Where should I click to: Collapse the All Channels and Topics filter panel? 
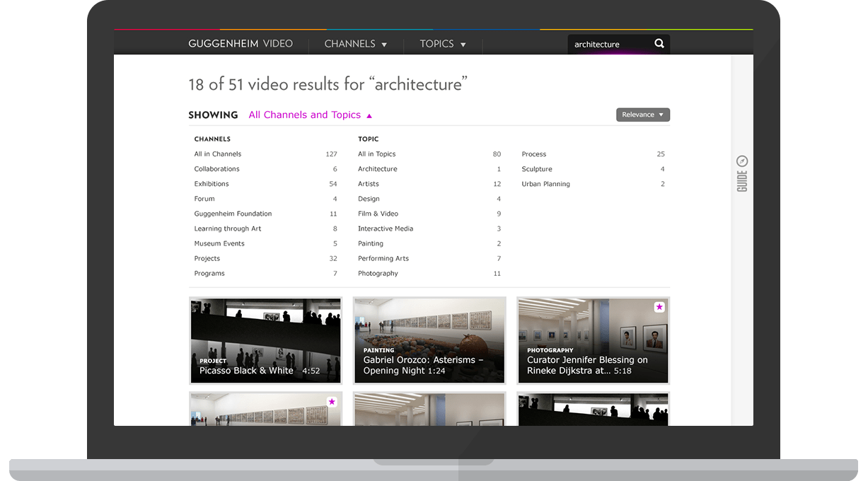pos(311,114)
